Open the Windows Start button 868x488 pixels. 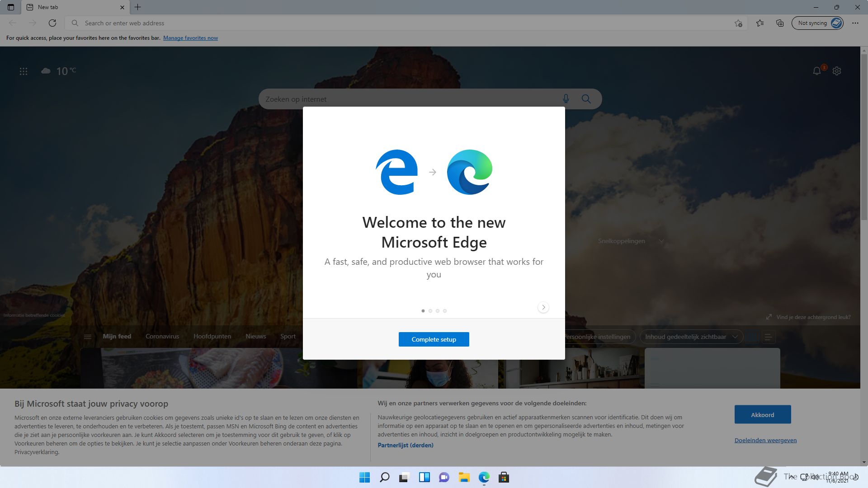tap(364, 477)
